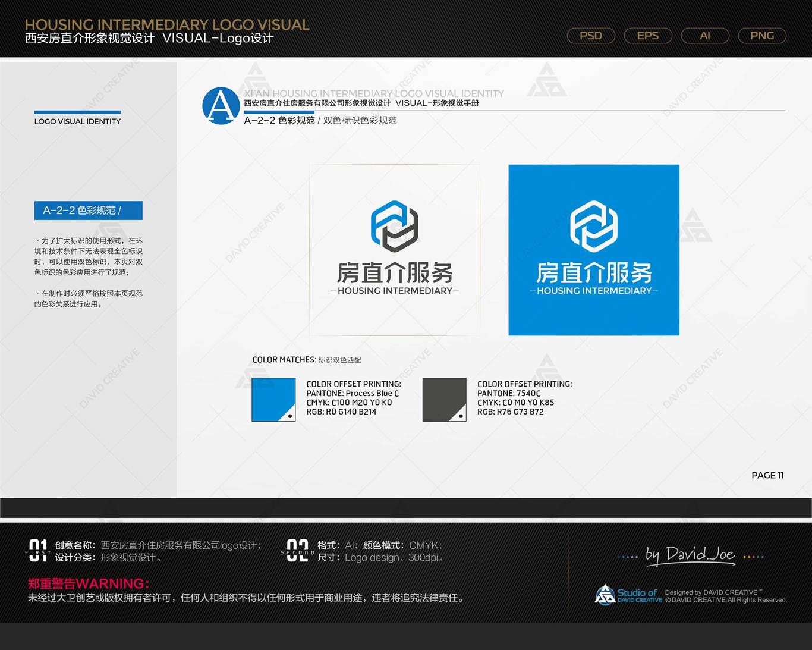Click the blue logo card thumbnail
812x650 pixels.
(x=594, y=250)
